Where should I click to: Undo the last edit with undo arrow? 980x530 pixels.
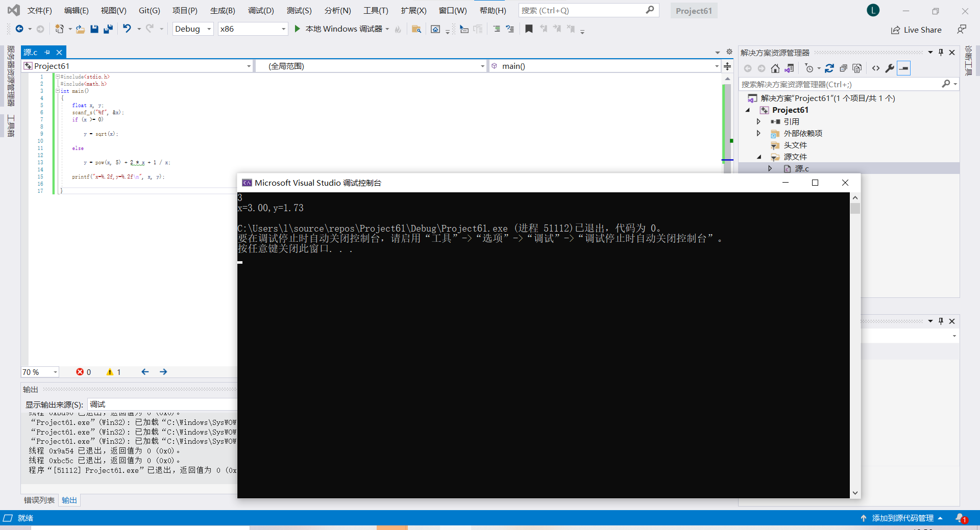click(127, 29)
